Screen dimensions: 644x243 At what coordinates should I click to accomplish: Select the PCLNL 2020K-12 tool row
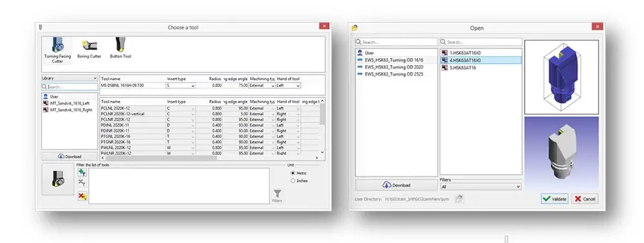[209, 108]
